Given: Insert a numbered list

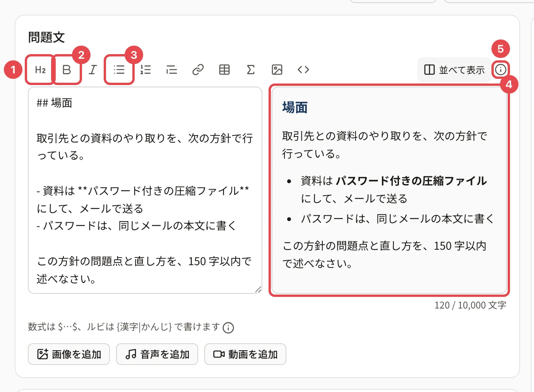Looking at the screenshot, I should [145, 70].
